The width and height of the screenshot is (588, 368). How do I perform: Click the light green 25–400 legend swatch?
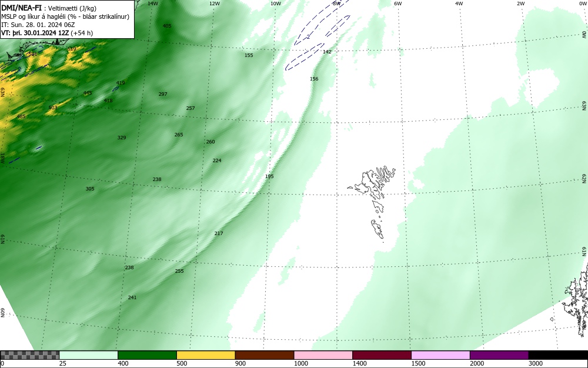coord(89,355)
